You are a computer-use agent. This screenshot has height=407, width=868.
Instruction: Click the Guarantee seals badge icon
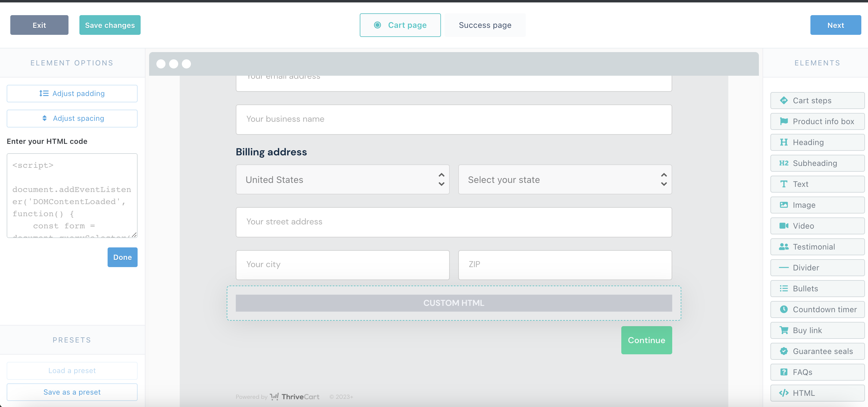(784, 351)
